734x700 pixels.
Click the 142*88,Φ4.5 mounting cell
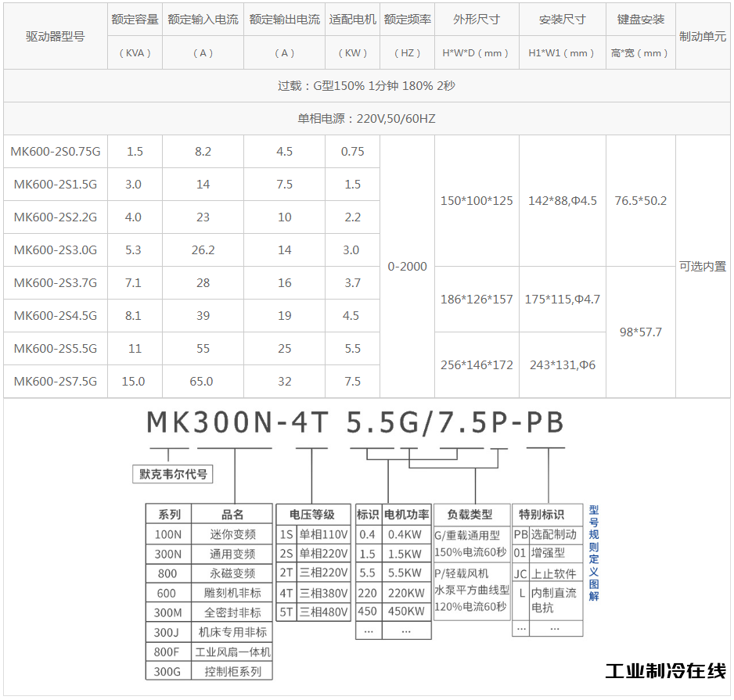pyautogui.click(x=562, y=201)
